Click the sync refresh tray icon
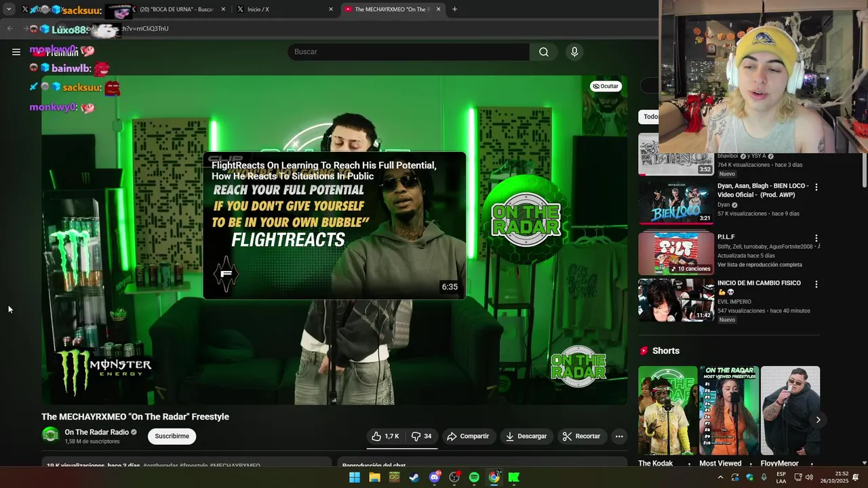 [x=735, y=477]
